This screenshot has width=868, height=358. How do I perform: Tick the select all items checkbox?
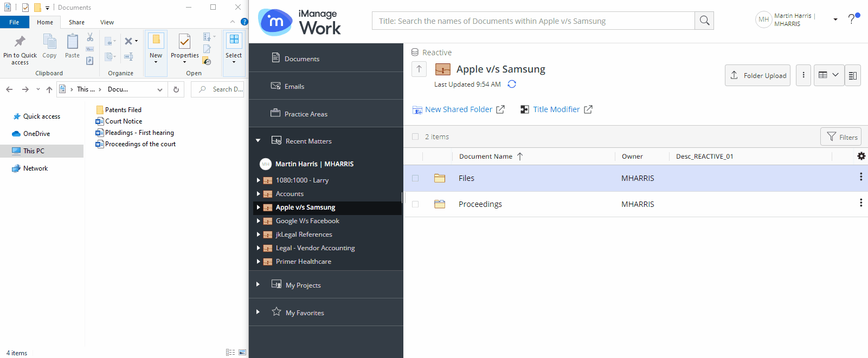(415, 136)
